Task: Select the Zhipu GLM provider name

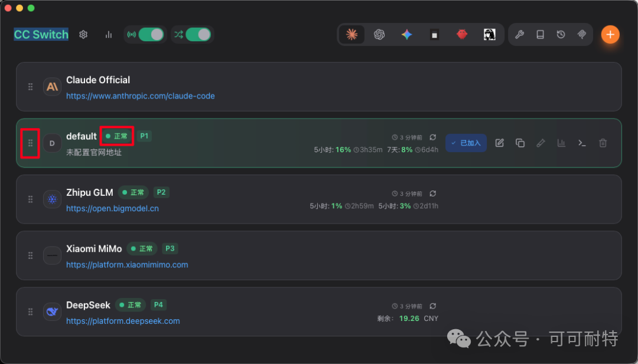Action: pos(90,192)
